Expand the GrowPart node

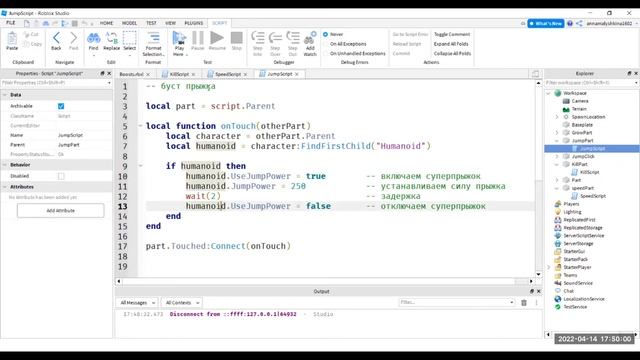coord(557,133)
